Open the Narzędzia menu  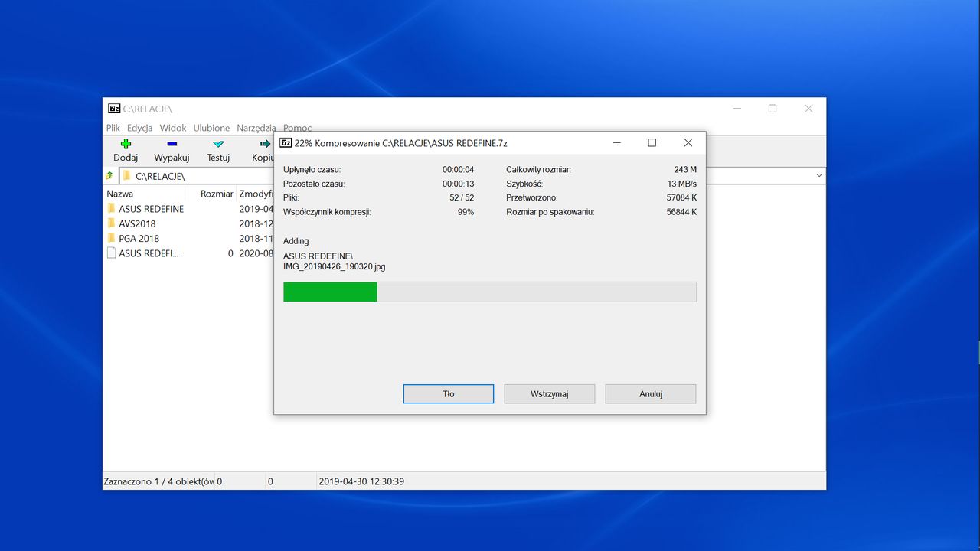click(256, 128)
